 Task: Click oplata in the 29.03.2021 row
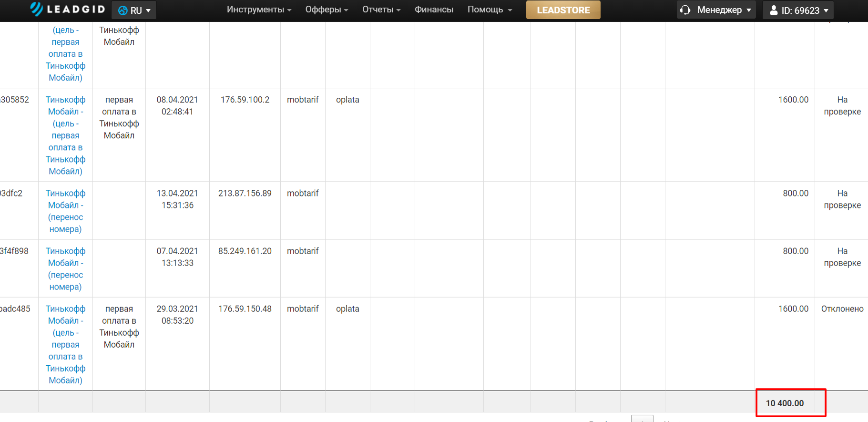coord(347,309)
